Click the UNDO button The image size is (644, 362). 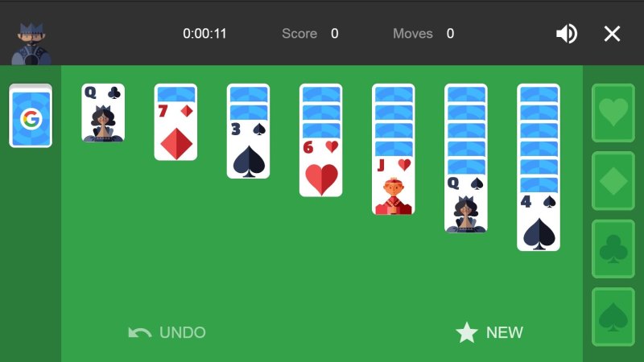[x=167, y=332]
